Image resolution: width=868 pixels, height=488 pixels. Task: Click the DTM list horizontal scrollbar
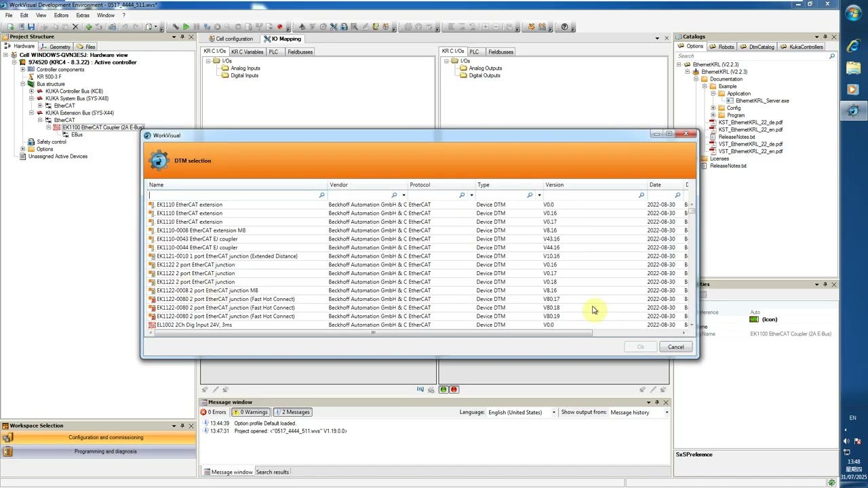coord(372,333)
